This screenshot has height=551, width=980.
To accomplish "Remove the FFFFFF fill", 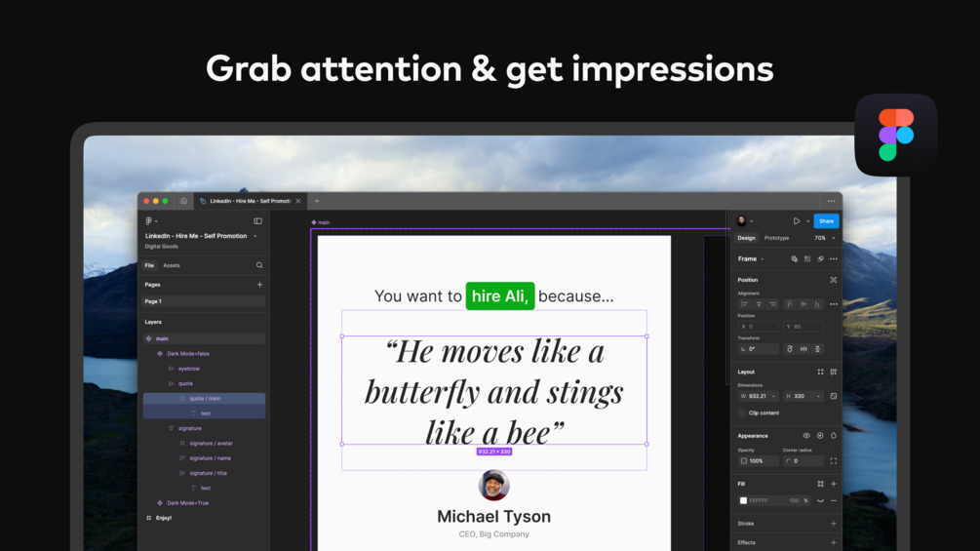I will [x=833, y=501].
